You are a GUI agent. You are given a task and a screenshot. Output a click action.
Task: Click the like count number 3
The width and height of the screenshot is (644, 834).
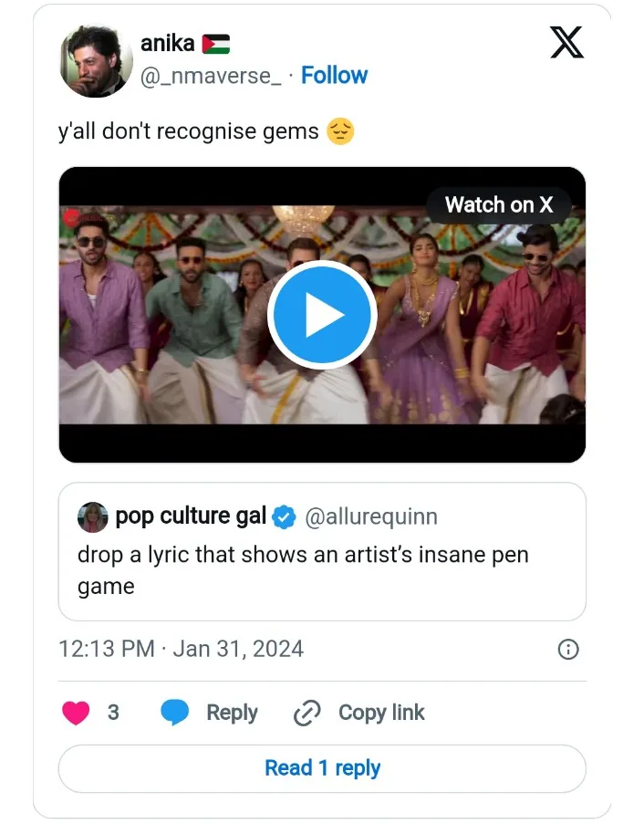pos(113,713)
